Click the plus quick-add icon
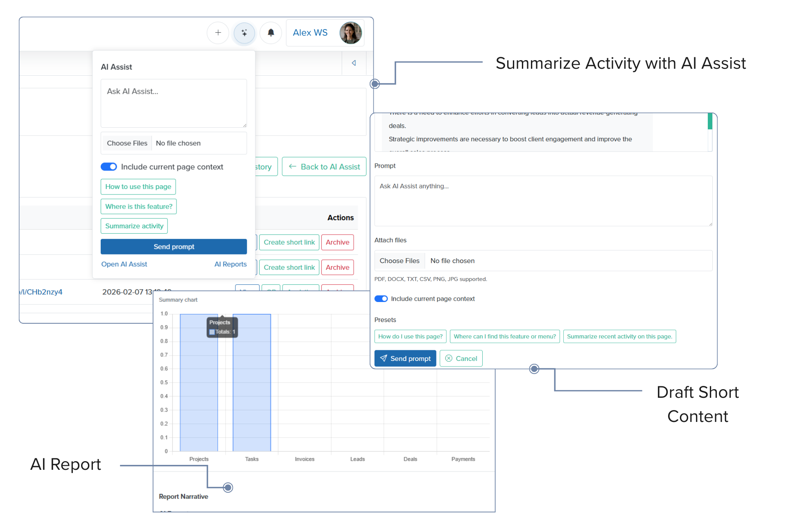The height and width of the screenshot is (532, 786). 218,33
